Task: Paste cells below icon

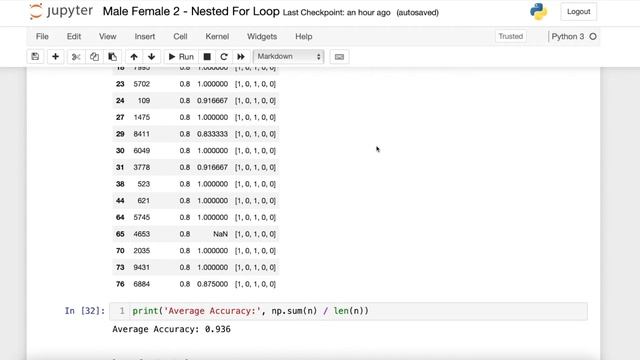Action: 113,57
